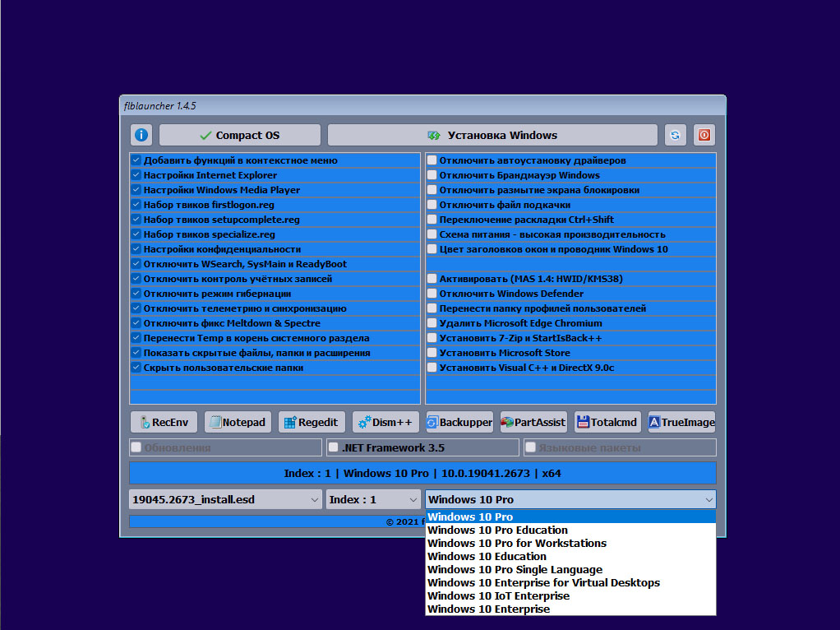Enable Удалить Microsoft Edge Chromium

tap(432, 323)
